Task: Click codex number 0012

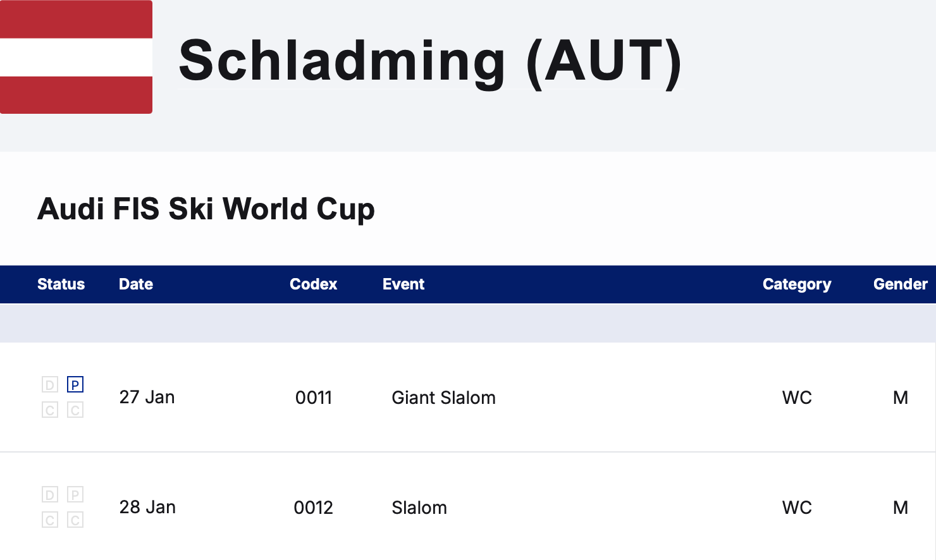Action: coord(314,508)
